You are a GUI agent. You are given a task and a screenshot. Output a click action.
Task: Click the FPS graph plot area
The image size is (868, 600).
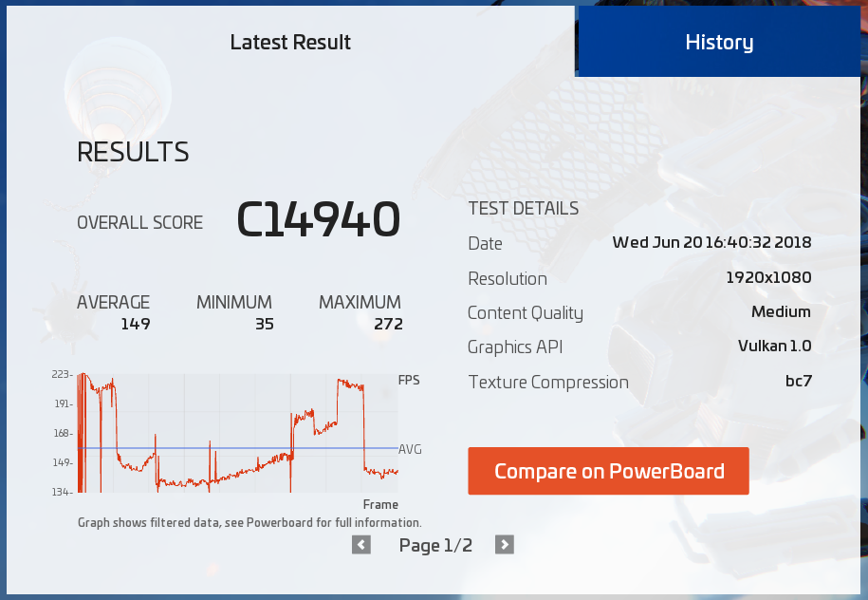click(237, 433)
